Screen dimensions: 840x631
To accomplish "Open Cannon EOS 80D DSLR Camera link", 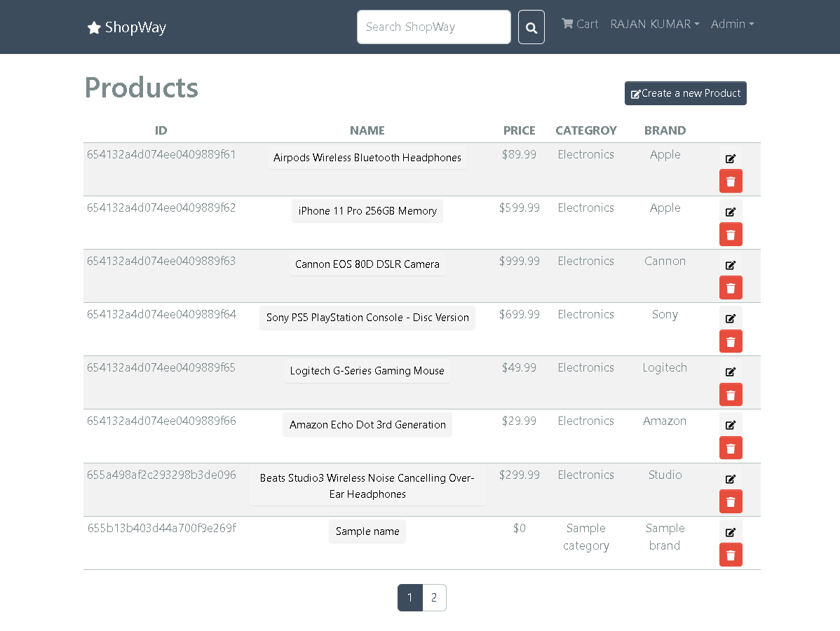I will [x=367, y=264].
